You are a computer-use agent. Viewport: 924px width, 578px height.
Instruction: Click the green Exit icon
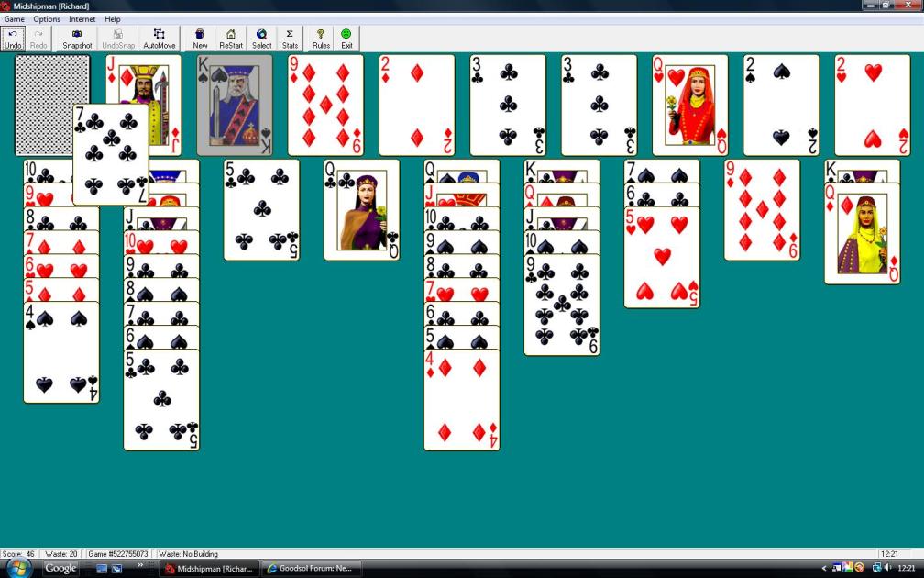click(x=346, y=39)
